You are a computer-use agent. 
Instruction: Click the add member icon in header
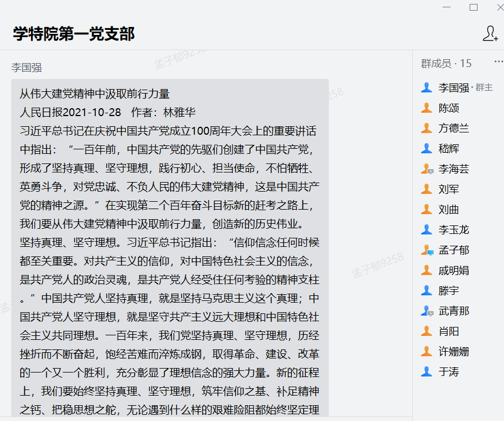tap(490, 34)
